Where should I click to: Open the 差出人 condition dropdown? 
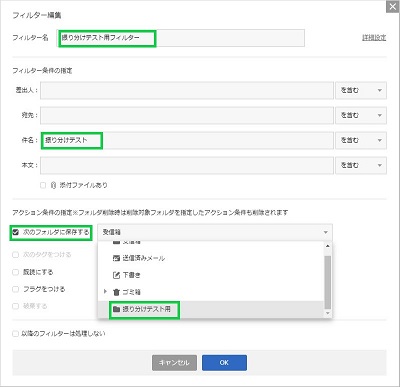pos(361,90)
